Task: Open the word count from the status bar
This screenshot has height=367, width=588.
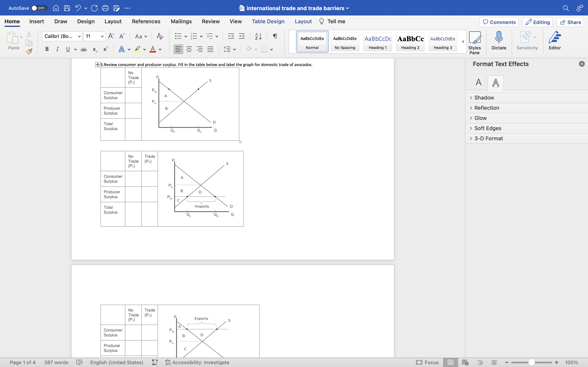Action: (x=56, y=362)
